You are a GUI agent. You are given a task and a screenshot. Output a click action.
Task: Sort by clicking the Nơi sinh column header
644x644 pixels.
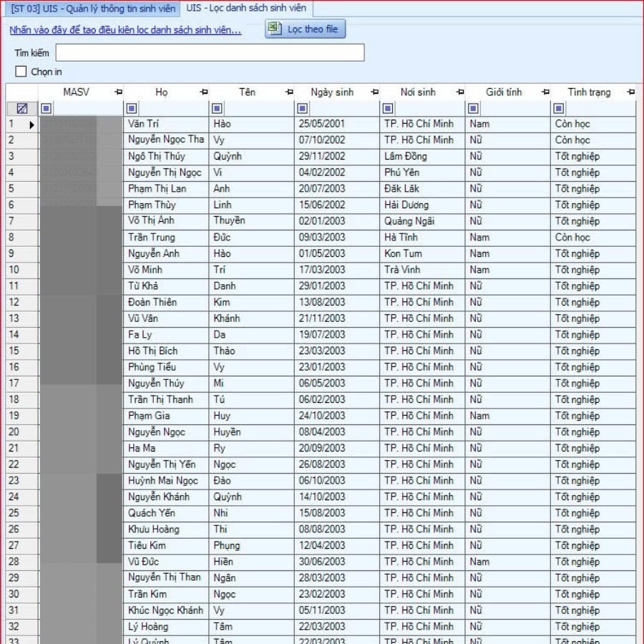[x=418, y=92]
